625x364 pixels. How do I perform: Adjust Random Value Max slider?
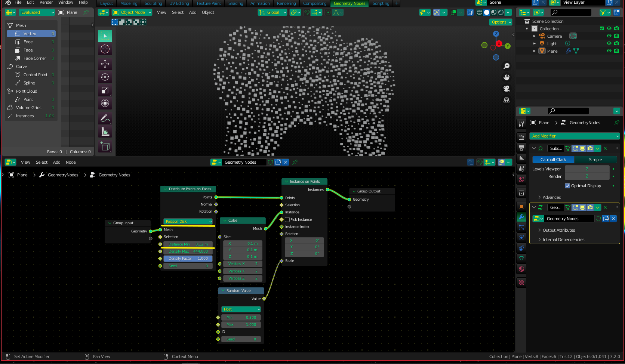tap(241, 325)
